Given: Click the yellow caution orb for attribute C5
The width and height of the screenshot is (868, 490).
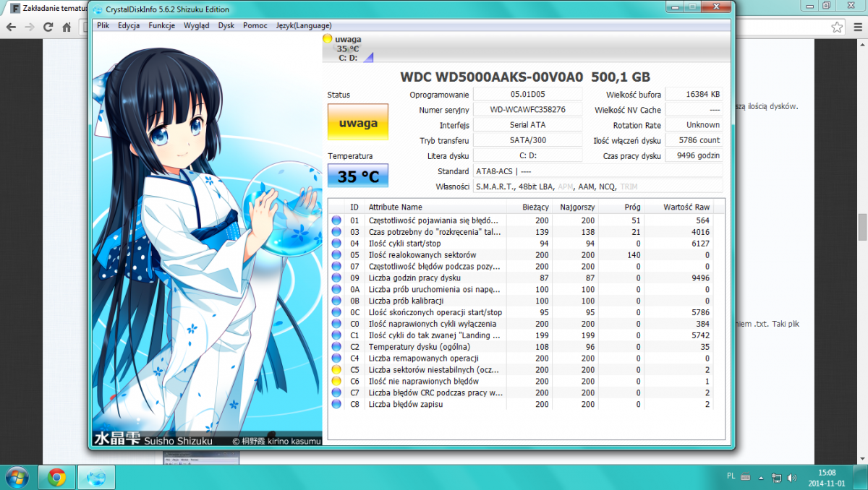Looking at the screenshot, I should (336, 370).
